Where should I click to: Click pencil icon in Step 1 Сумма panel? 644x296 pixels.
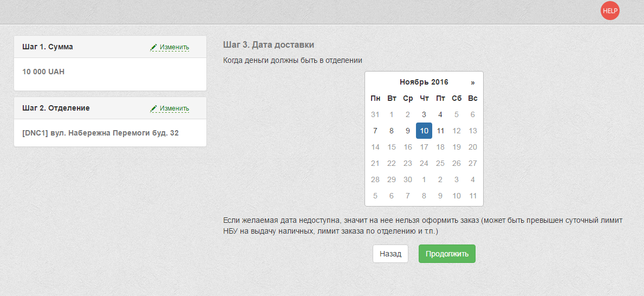point(154,47)
